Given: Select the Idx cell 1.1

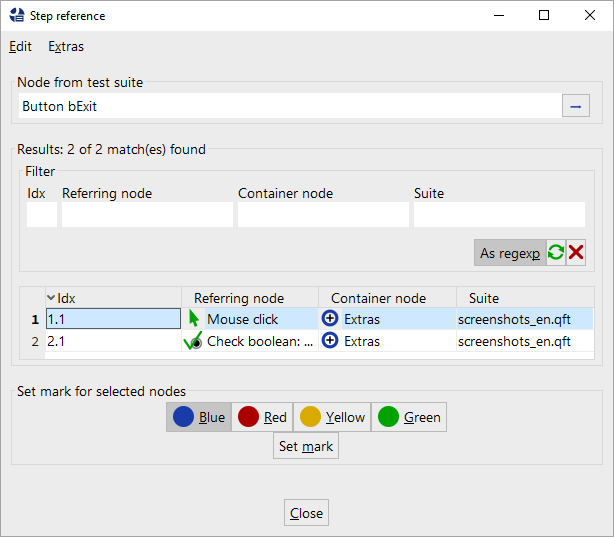Looking at the screenshot, I should 114,319.
